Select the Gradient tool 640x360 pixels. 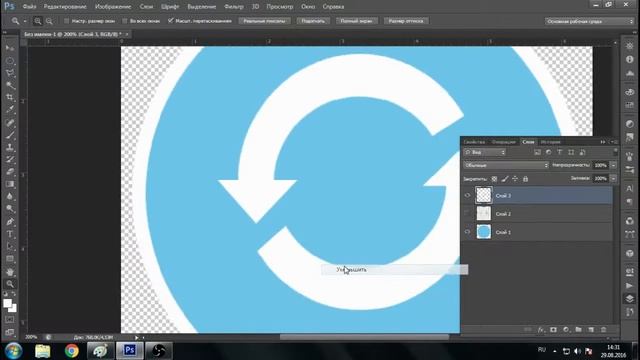[10, 184]
